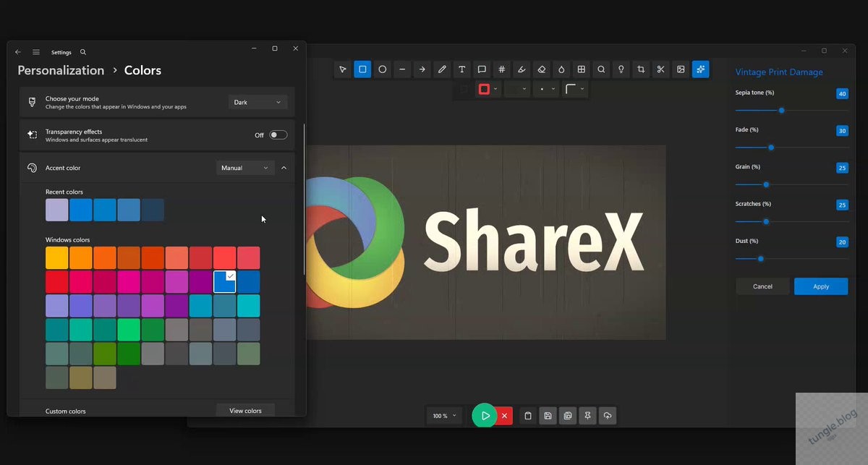Image resolution: width=868 pixels, height=465 pixels.
Task: Open Choose your mode Dark dropdown
Action: tap(258, 103)
